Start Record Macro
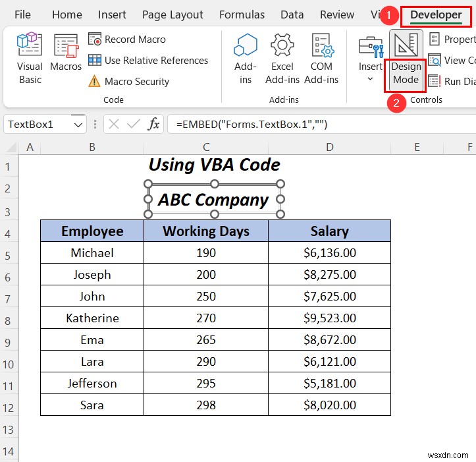Viewport: 476px width, 462px height. pos(127,39)
